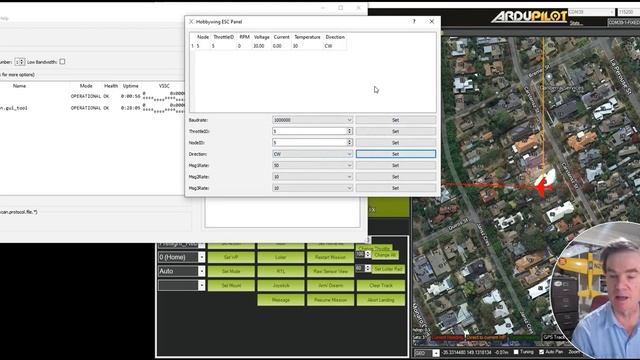
Task: Adjust the NodeID spinner arrows
Action: (x=349, y=142)
